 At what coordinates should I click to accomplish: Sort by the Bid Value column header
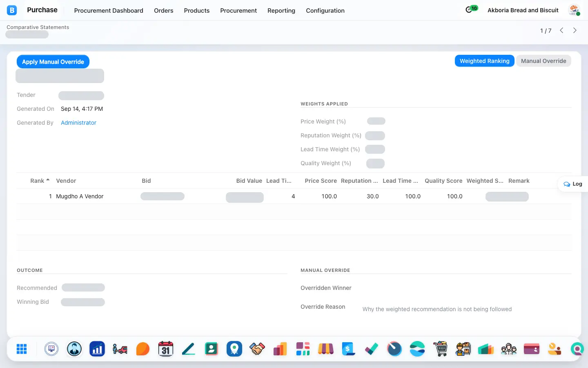[249, 181]
